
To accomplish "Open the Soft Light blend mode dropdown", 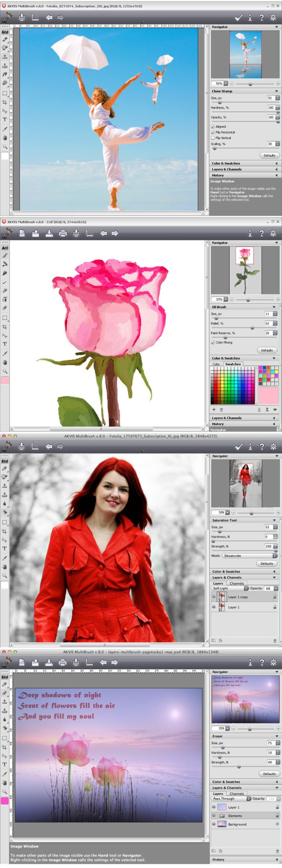I will (229, 588).
